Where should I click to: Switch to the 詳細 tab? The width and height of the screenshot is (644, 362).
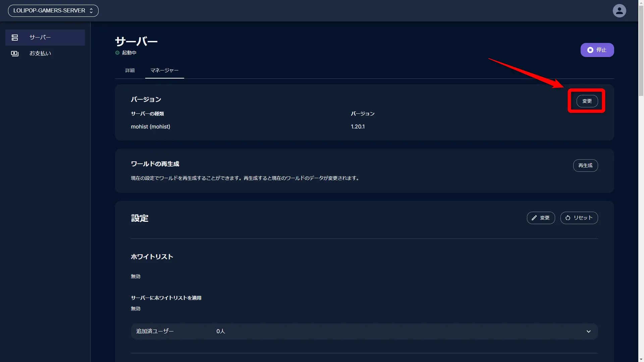(x=130, y=70)
